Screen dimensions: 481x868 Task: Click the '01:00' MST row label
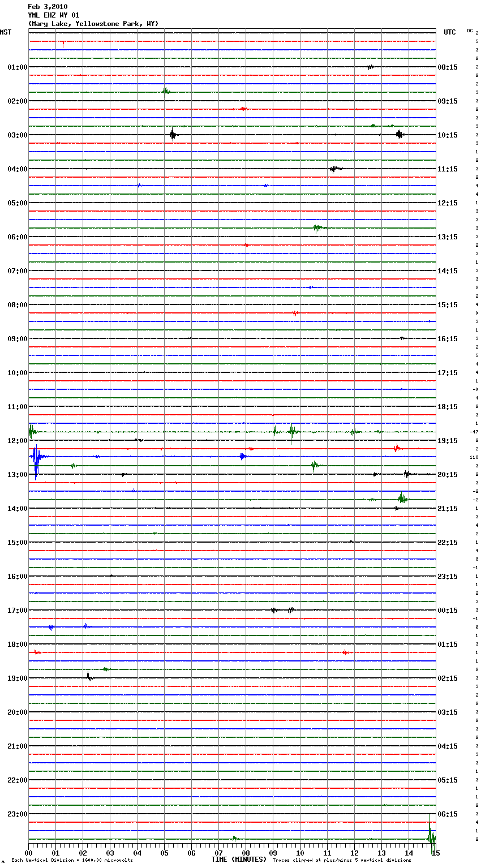coord(18,67)
